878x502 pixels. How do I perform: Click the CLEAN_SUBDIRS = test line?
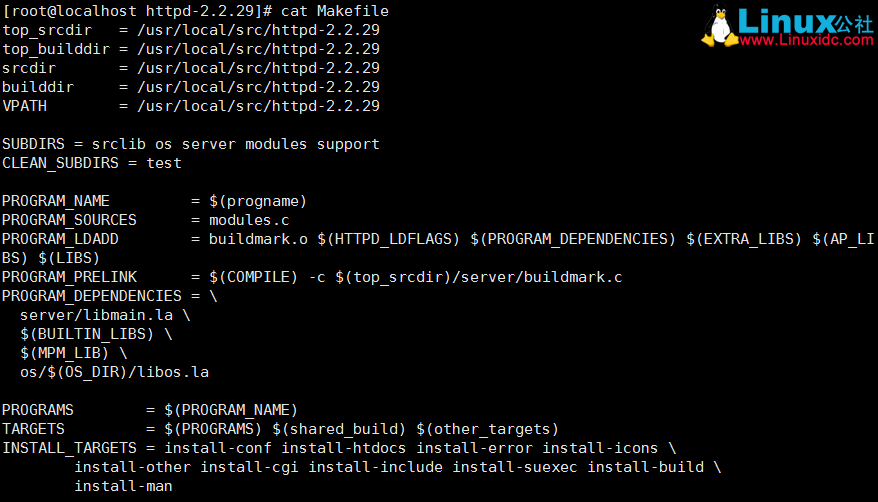(92, 163)
